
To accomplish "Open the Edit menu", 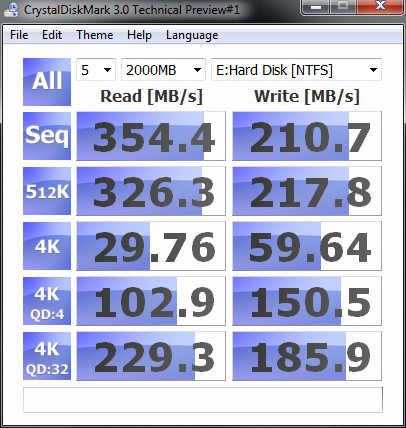I will (52, 35).
